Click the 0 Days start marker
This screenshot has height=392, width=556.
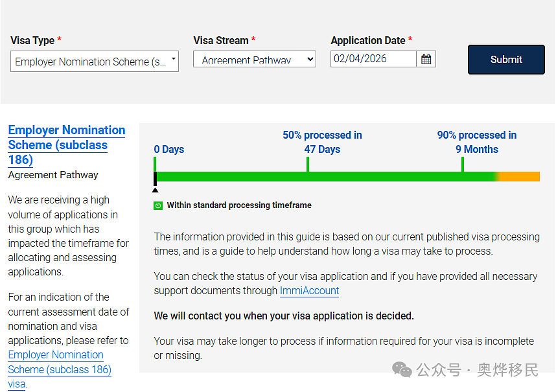(x=168, y=149)
